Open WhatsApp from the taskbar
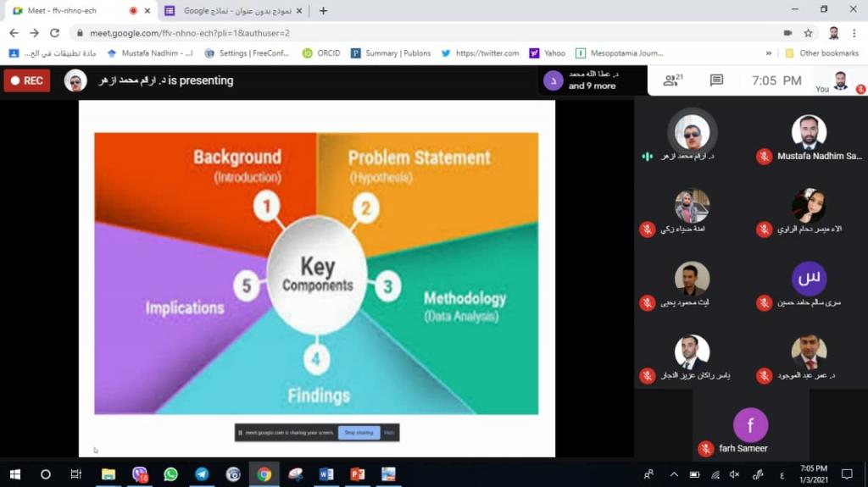The image size is (868, 487). (170, 473)
